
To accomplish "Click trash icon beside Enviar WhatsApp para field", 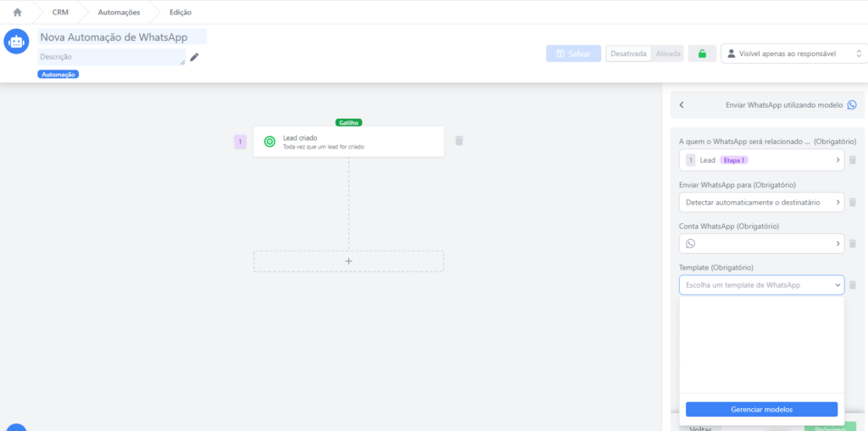I will 853,202.
